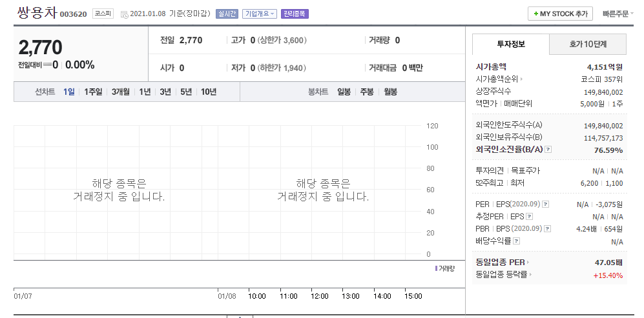Click the 하한가 1,940 text

click(x=282, y=68)
